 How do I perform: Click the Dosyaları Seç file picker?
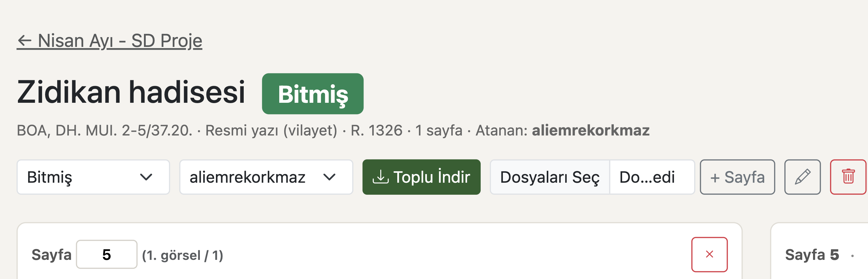coord(550,177)
